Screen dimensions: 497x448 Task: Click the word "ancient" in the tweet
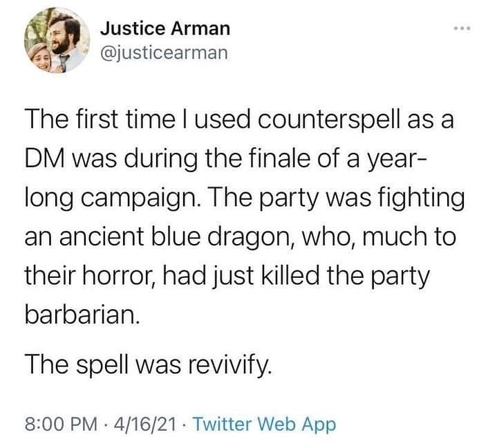pos(95,236)
